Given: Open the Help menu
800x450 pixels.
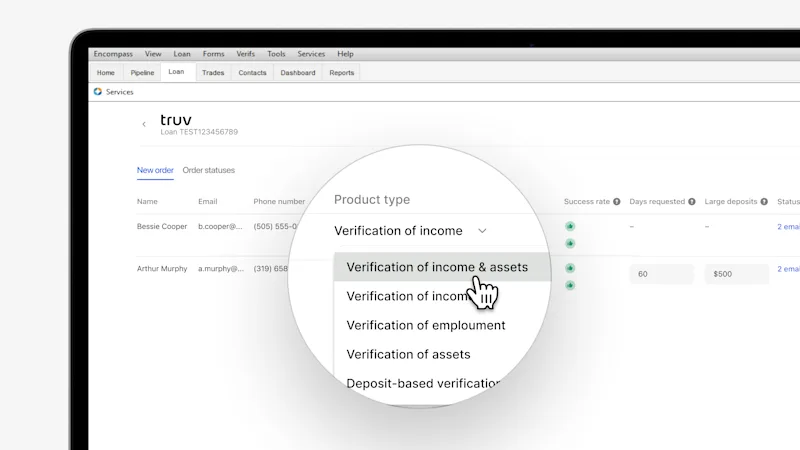Looking at the screenshot, I should click(345, 54).
